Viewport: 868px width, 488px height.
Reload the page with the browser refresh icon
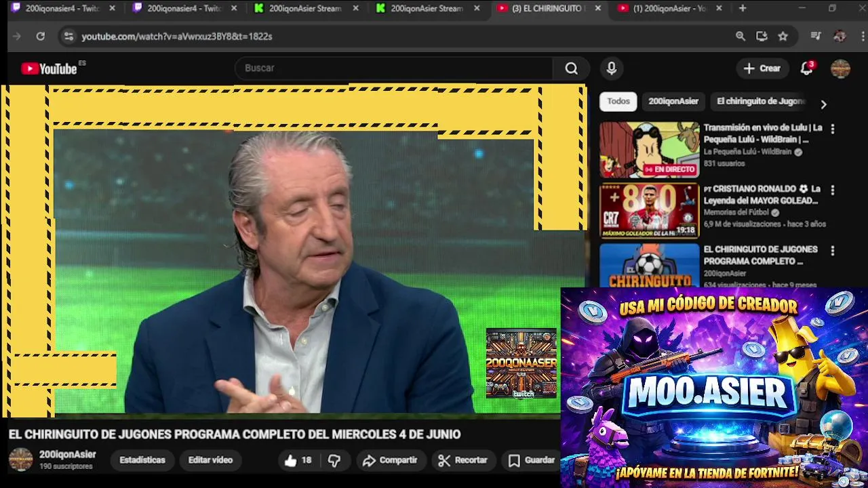coord(41,37)
